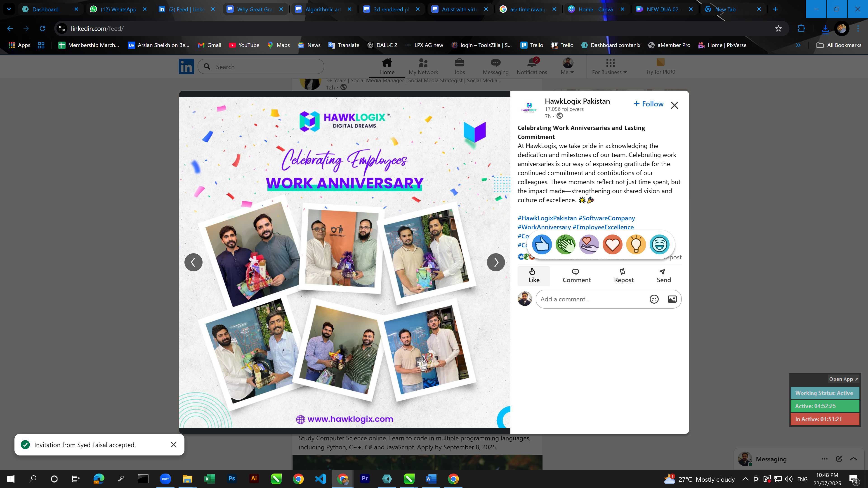Open the Comment action on the post

coord(577,275)
